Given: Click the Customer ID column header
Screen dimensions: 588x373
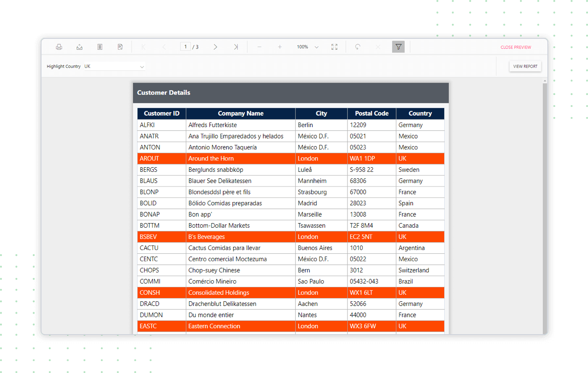Looking at the screenshot, I should 162,113.
